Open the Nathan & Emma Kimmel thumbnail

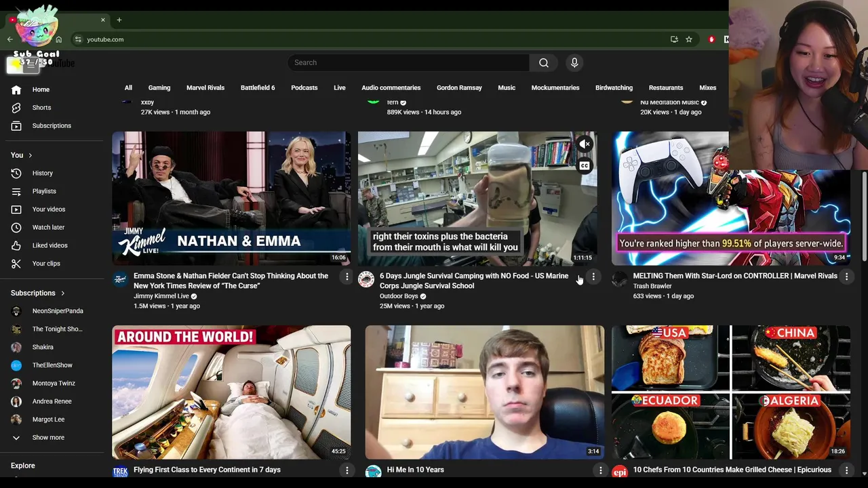click(x=231, y=198)
